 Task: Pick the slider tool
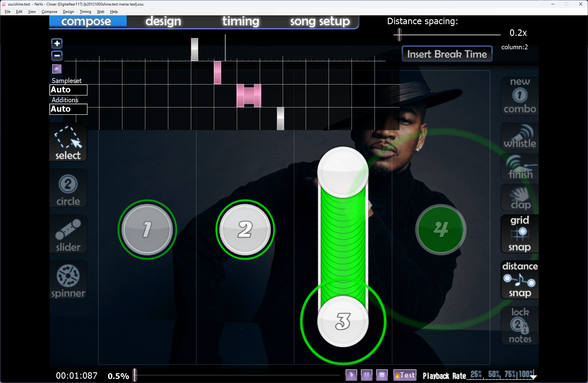point(68,235)
